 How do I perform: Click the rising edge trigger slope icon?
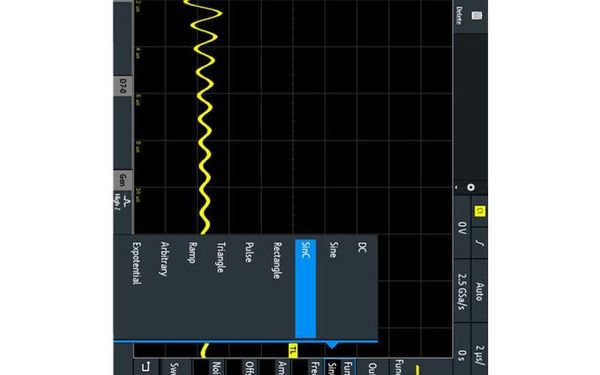(479, 243)
